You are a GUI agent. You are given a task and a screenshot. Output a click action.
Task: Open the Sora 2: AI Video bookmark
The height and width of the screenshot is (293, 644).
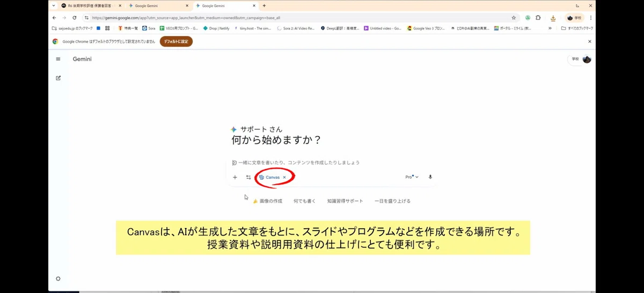tap(296, 28)
